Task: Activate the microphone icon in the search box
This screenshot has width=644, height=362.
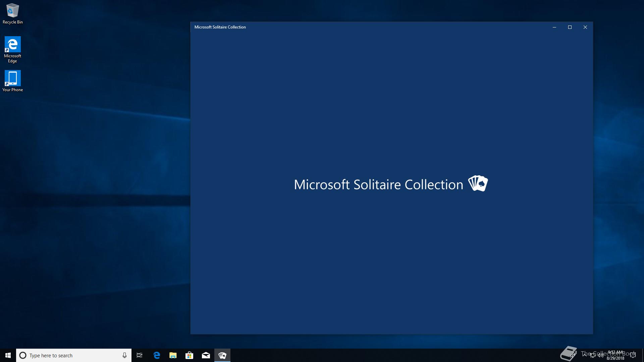Action: (x=124, y=355)
